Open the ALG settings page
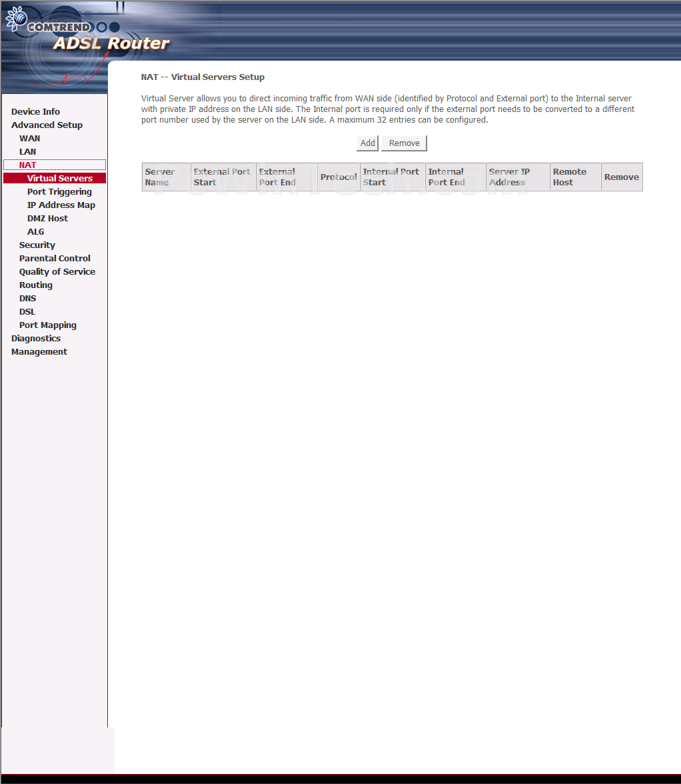The image size is (681, 784). coord(35,231)
